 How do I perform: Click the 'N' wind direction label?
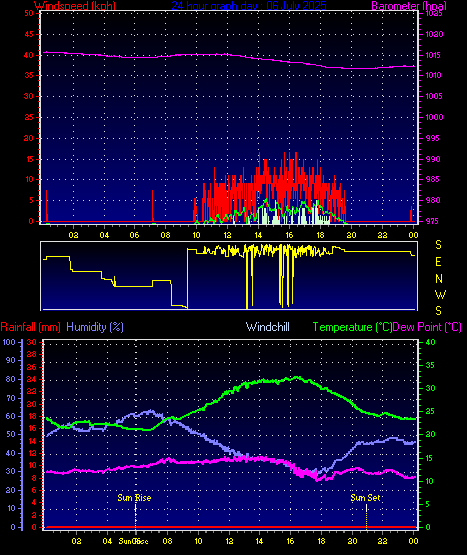(439, 279)
